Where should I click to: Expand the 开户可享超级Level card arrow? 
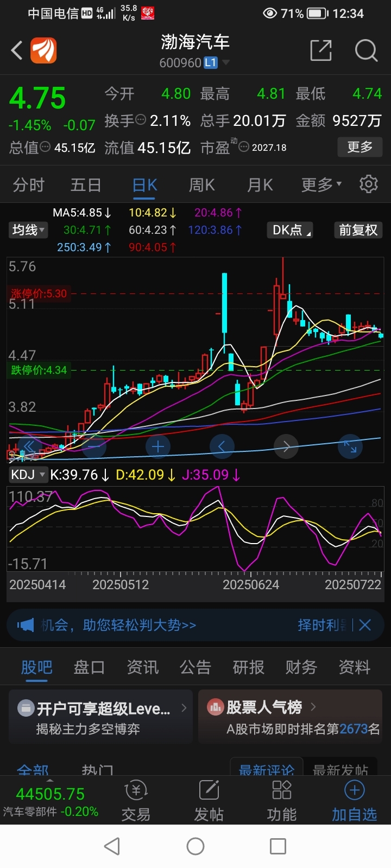point(184,707)
